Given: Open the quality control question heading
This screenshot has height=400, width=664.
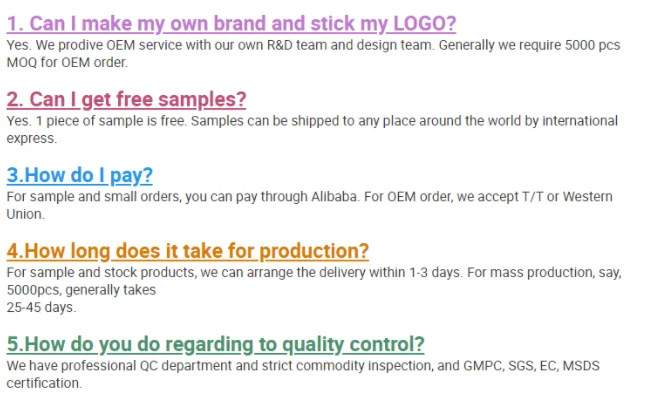Looking at the screenshot, I should pyautogui.click(x=216, y=344).
